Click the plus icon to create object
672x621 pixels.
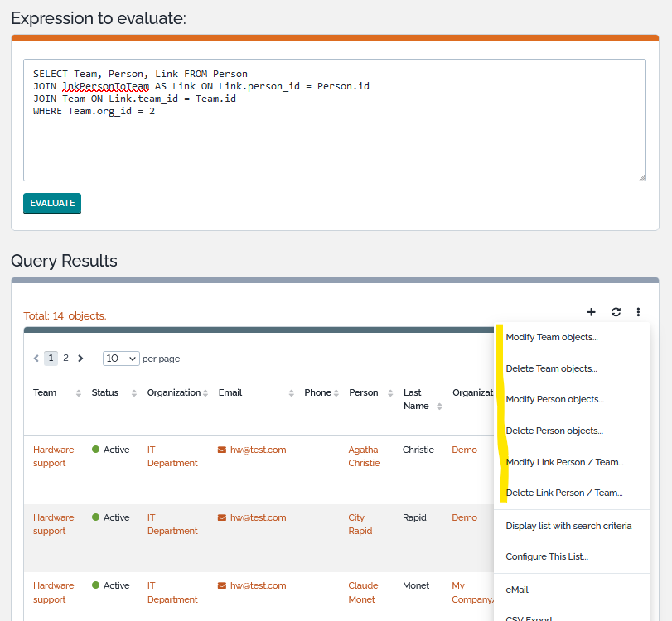(591, 312)
